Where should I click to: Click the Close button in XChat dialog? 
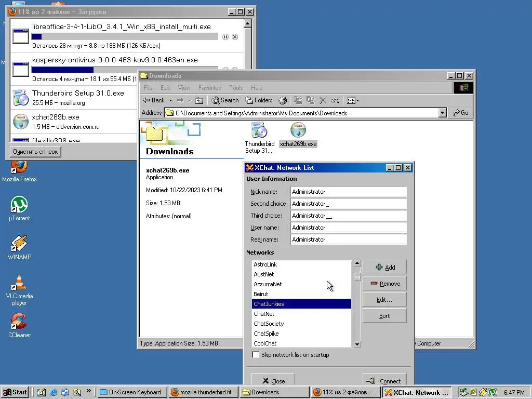pyautogui.click(x=273, y=381)
